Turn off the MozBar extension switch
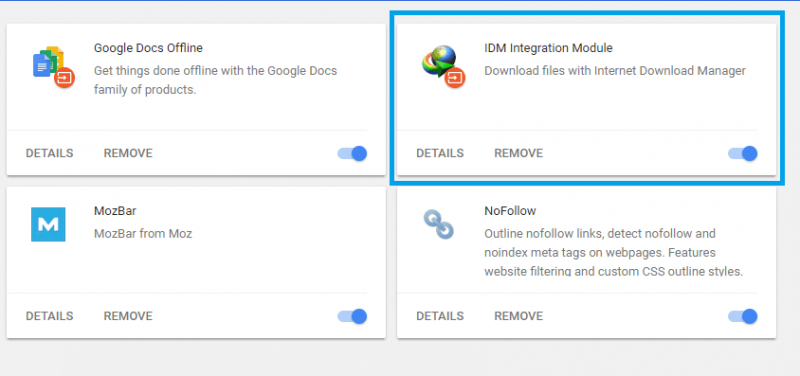Image resolution: width=800 pixels, height=376 pixels. pos(352,316)
